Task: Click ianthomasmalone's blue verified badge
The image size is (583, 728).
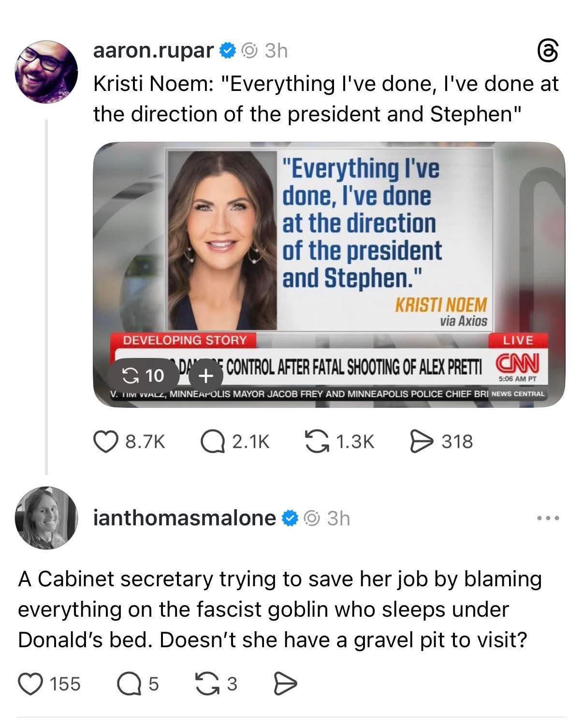Action: pyautogui.click(x=290, y=519)
